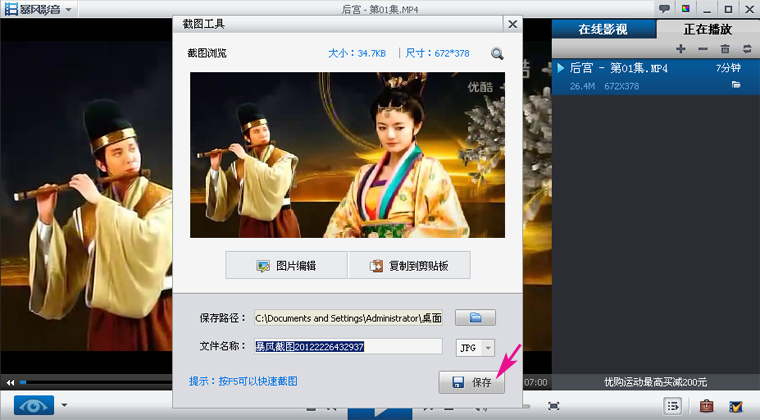Remove playlist item with the minus icon
Viewport: 760px width, 420px height.
point(703,48)
